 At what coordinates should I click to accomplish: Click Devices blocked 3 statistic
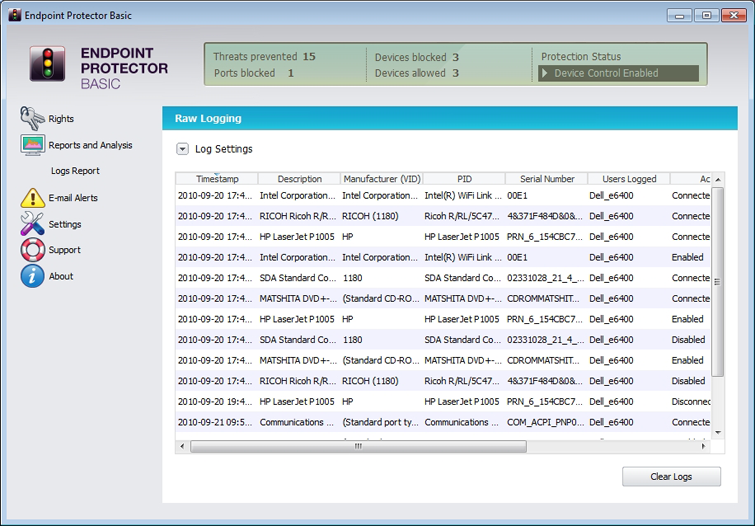tap(417, 57)
